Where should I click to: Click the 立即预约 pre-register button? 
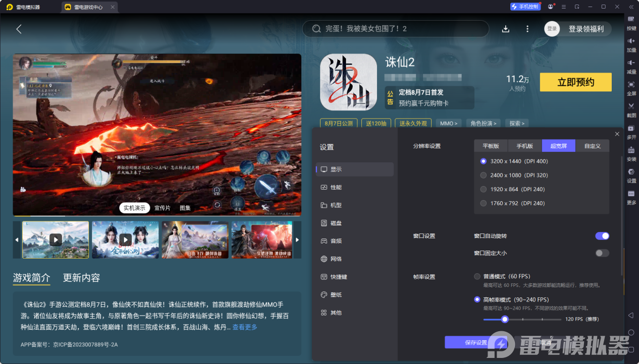click(575, 82)
